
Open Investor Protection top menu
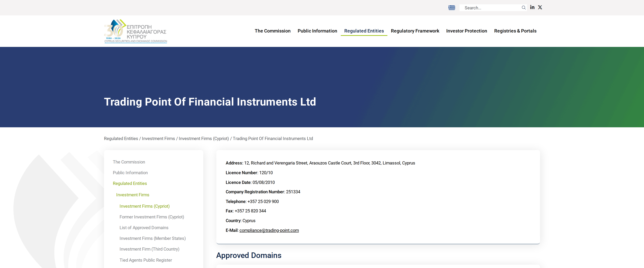pos(467,31)
